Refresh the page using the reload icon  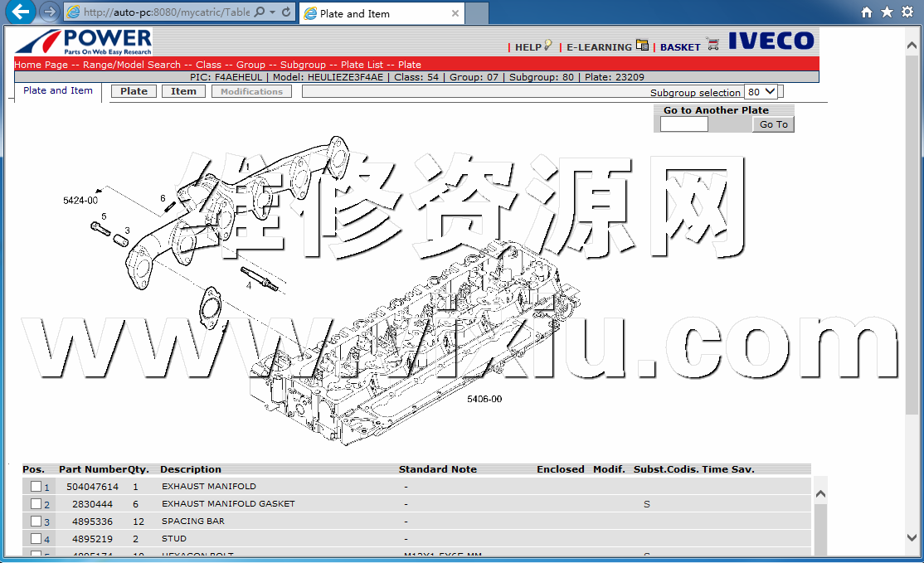287,12
